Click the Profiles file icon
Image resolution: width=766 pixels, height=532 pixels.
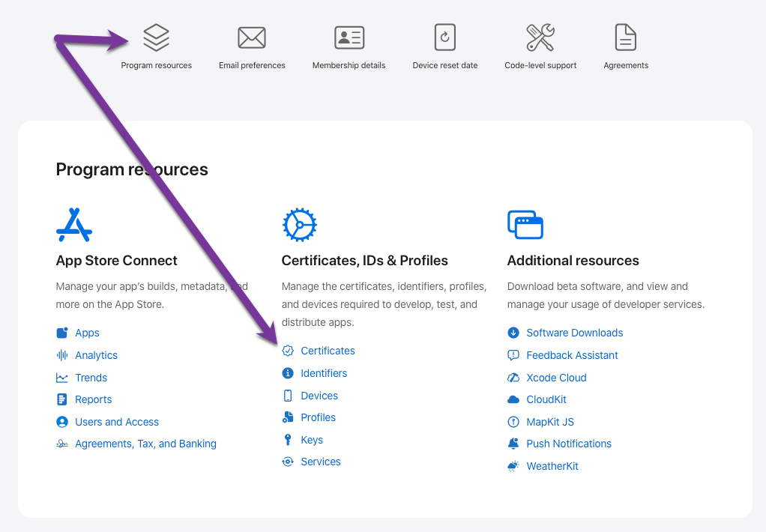point(288,417)
